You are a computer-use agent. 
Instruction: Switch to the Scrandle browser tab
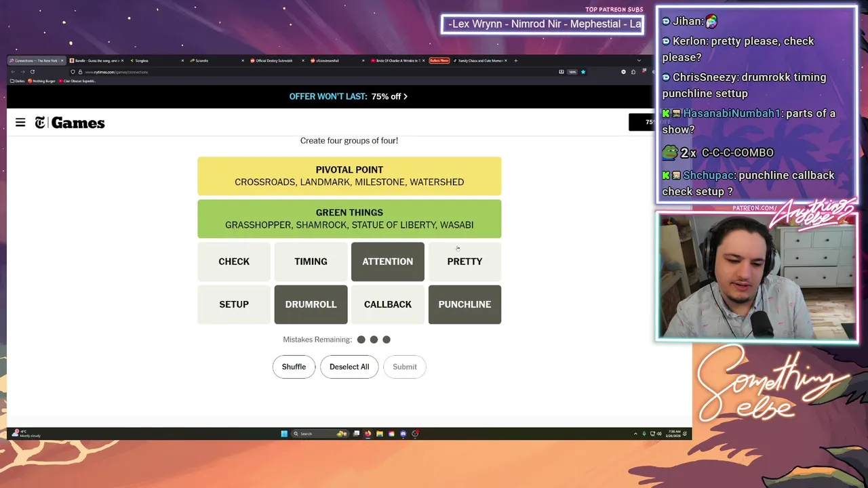pos(216,60)
